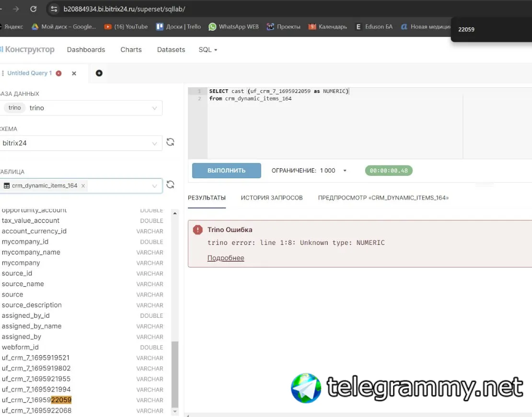Run the query with ВЫПОЛНИТЬ
Viewport: 532px width, 417px height.
pyautogui.click(x=226, y=170)
